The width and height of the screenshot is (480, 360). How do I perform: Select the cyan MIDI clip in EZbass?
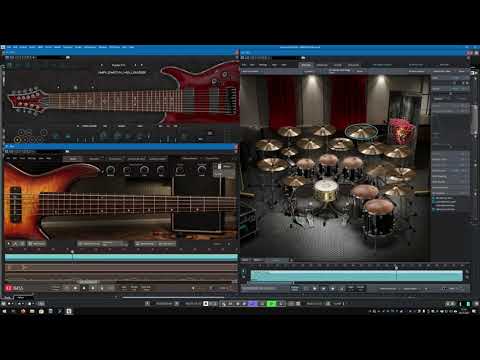point(121,257)
